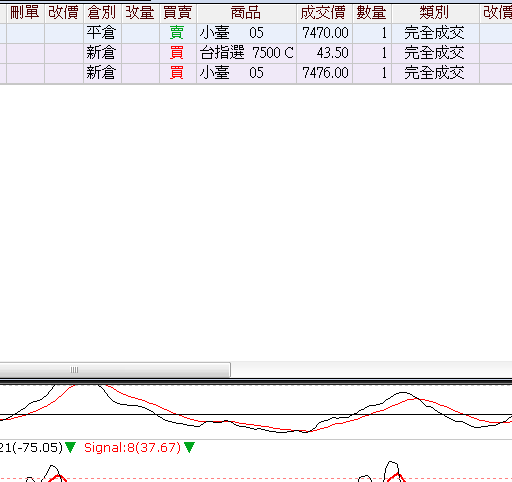Viewport: 512px width, 482px height.
Task: Select the 刪單 column header
Action: click(x=25, y=13)
